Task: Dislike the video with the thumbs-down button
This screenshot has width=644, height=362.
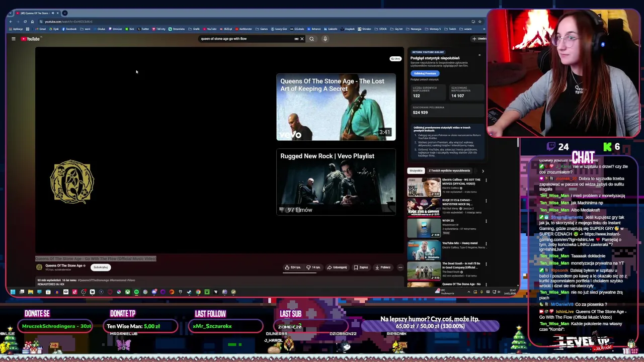Action: coord(313,267)
